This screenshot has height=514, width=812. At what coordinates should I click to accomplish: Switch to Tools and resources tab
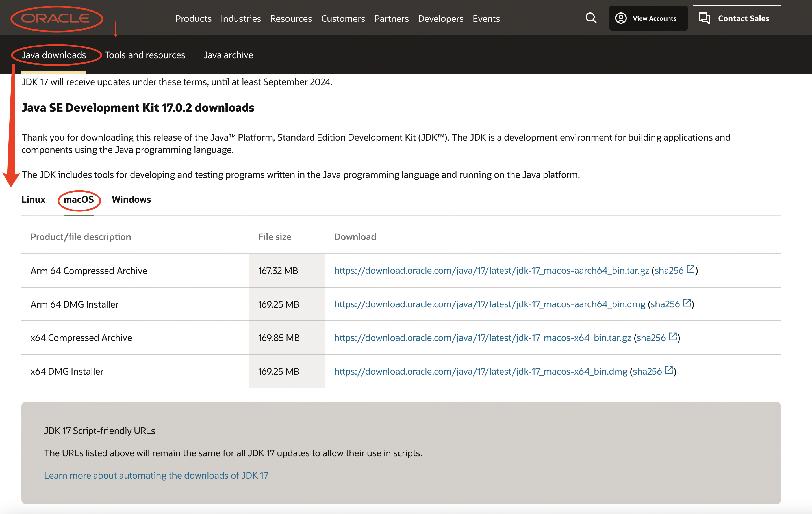pyautogui.click(x=145, y=55)
